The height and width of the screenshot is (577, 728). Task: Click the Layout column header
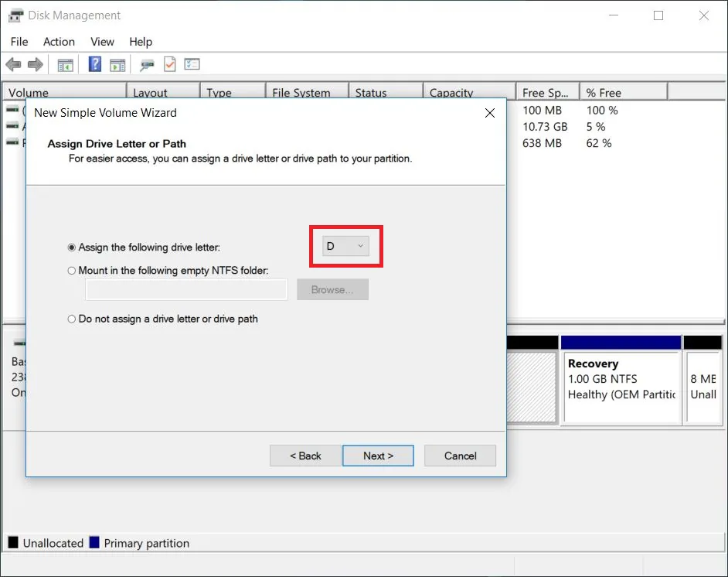pos(163,93)
